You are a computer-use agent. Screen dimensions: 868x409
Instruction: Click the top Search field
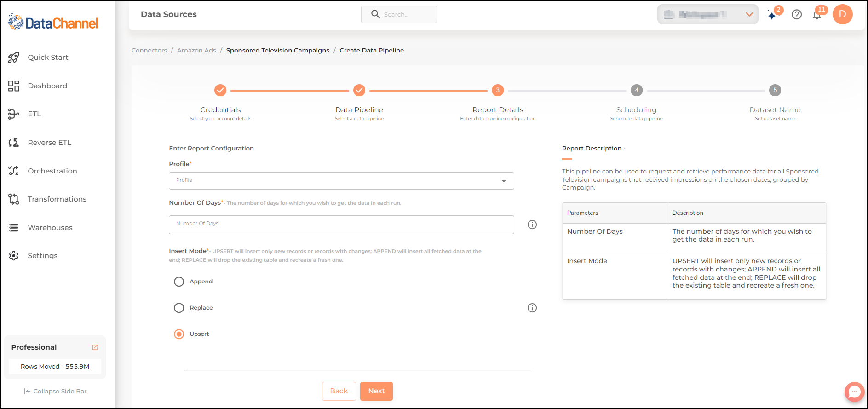coord(399,14)
